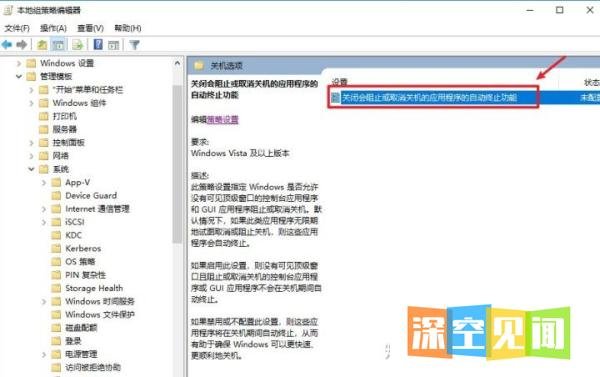The image size is (600, 377).
Task: Open the 查看(V) menu
Action: [90, 28]
